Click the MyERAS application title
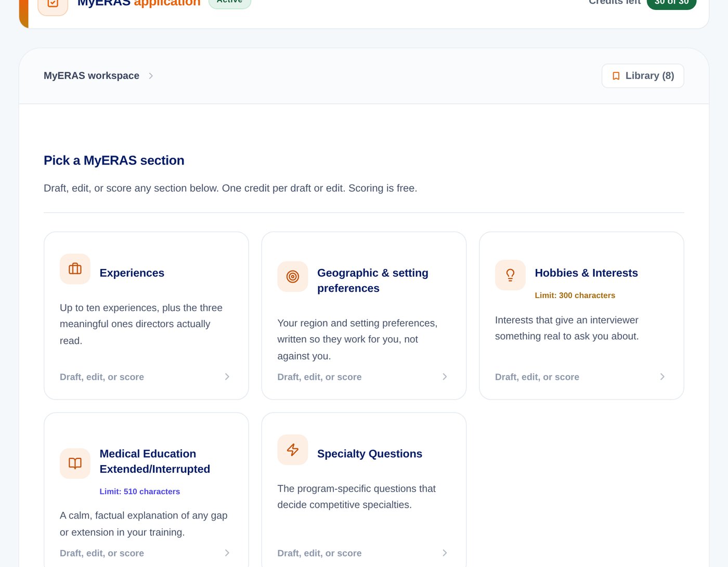Image resolution: width=728 pixels, height=567 pixels. 139,3
